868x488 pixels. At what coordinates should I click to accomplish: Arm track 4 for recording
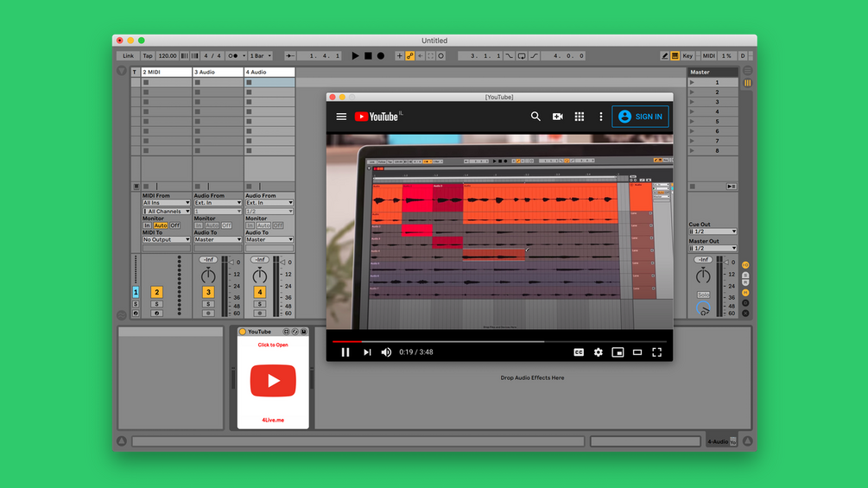[260, 314]
